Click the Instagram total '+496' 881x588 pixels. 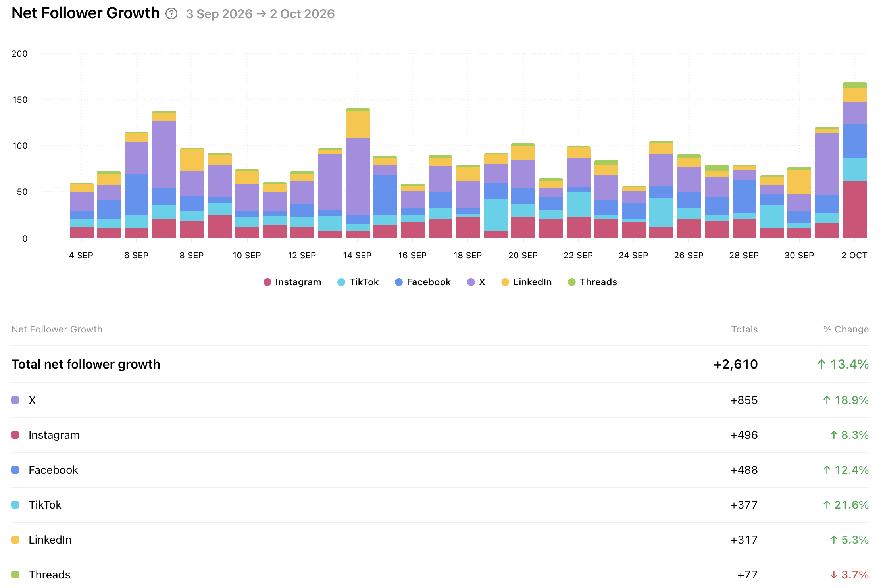click(744, 435)
